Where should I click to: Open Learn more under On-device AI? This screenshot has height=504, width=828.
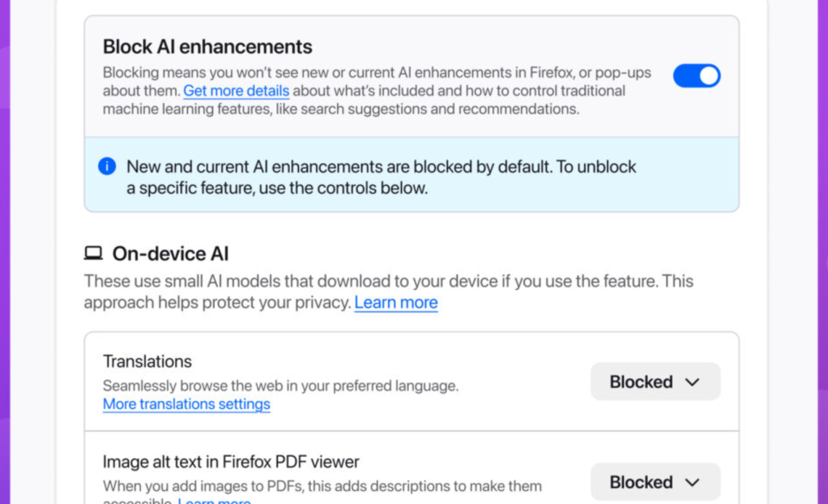396,302
